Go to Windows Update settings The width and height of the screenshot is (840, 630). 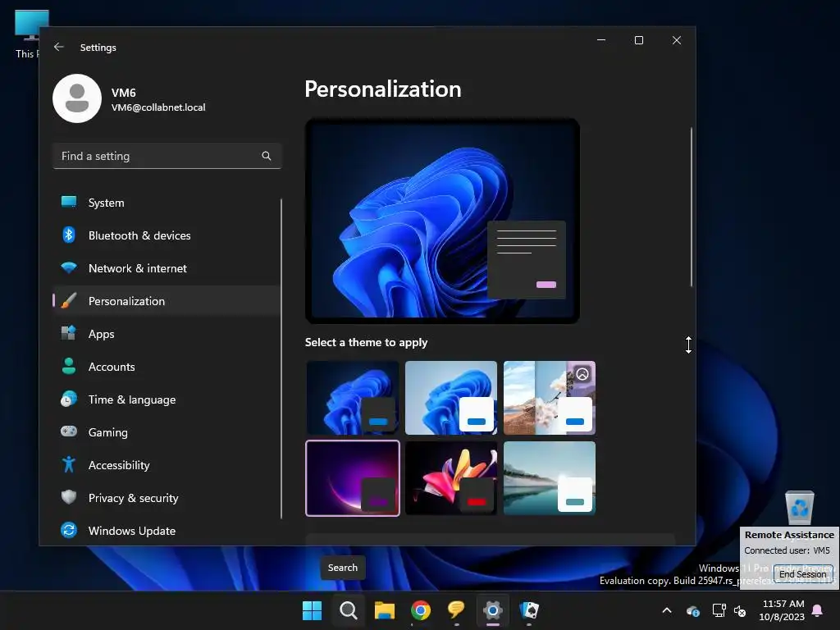(167, 531)
